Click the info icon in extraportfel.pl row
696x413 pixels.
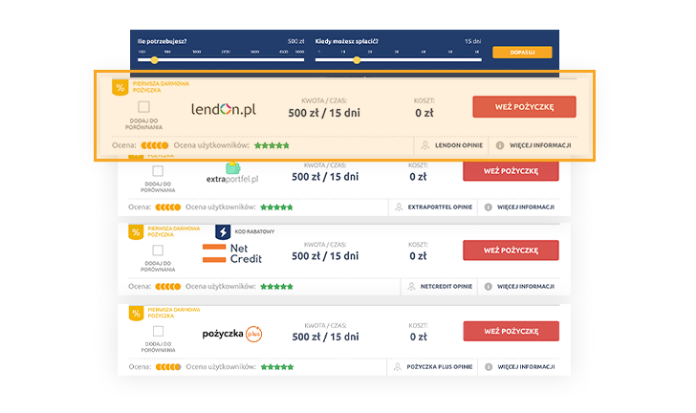[488, 207]
